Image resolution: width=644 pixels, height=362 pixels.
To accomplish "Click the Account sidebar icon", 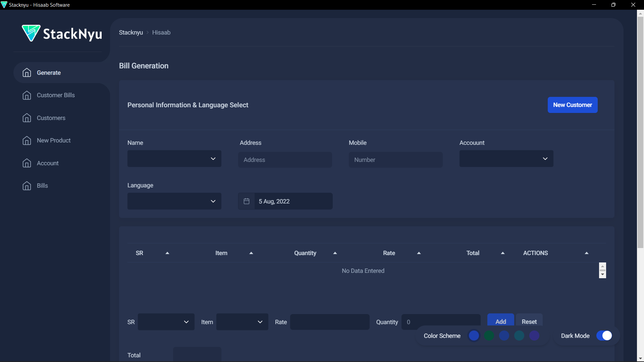I will [x=27, y=163].
